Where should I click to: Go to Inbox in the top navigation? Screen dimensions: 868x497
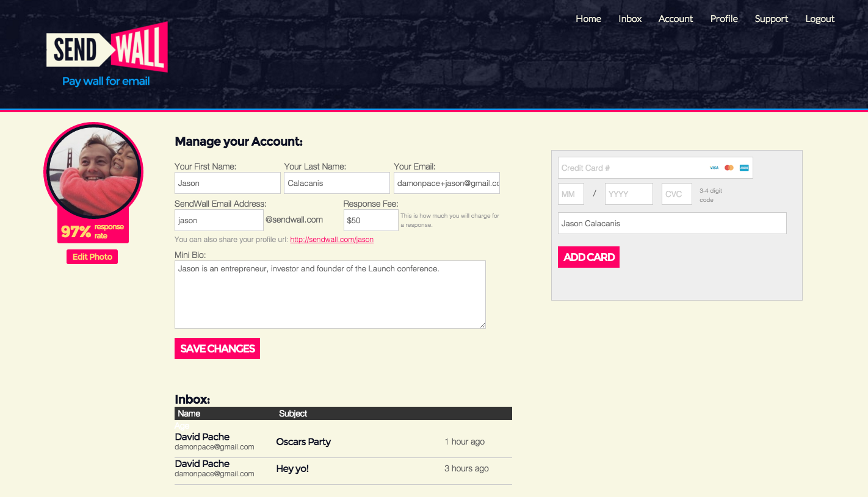tap(630, 19)
